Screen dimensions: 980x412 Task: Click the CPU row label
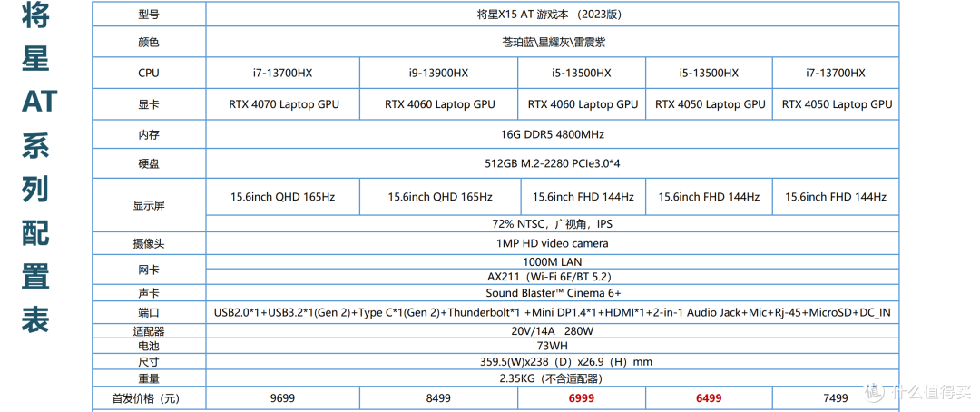[x=149, y=74]
